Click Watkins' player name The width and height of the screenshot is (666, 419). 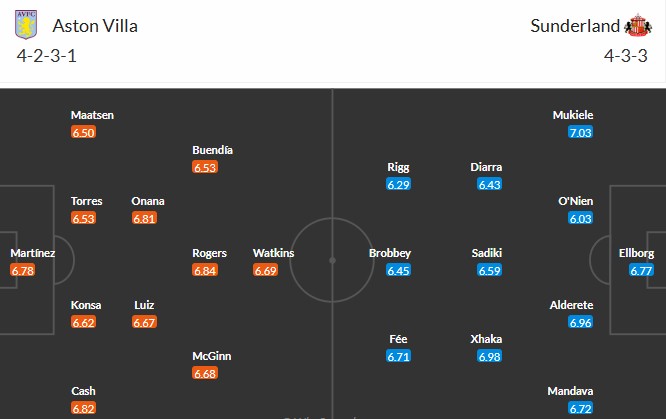coord(273,253)
